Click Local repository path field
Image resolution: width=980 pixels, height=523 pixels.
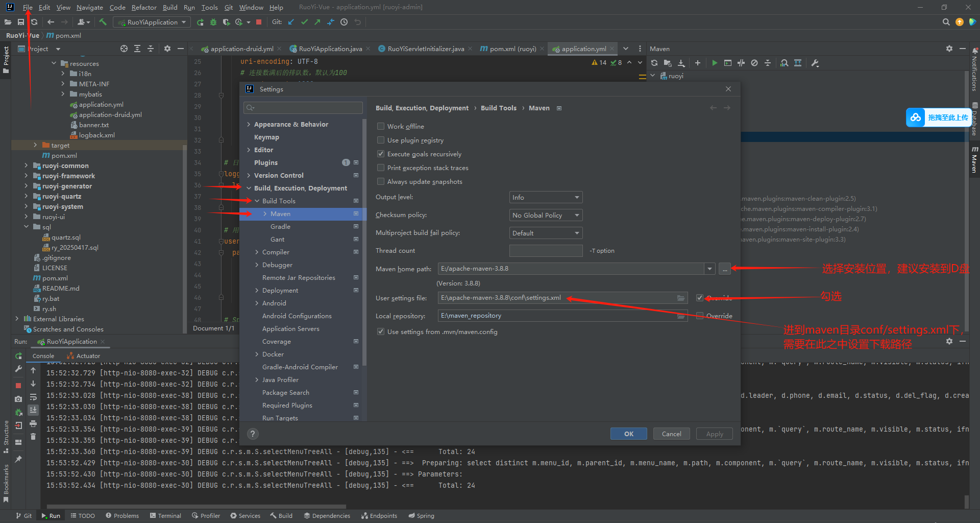pos(562,316)
